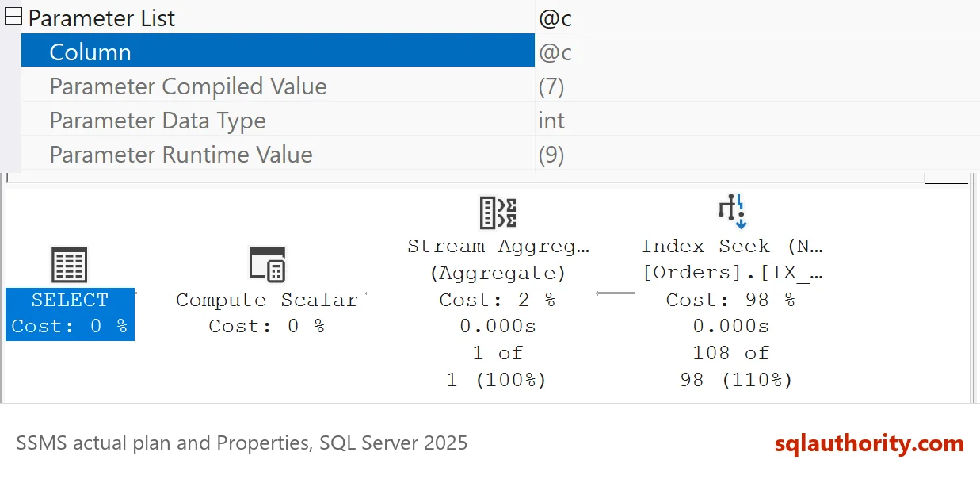Click the Parameter Data Type label
The image size is (980, 479).
(158, 121)
